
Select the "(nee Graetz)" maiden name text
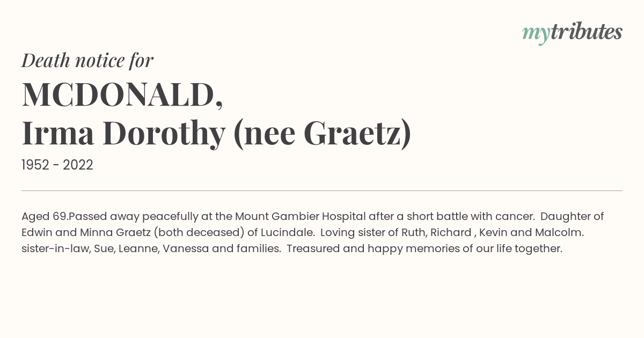coord(323,133)
